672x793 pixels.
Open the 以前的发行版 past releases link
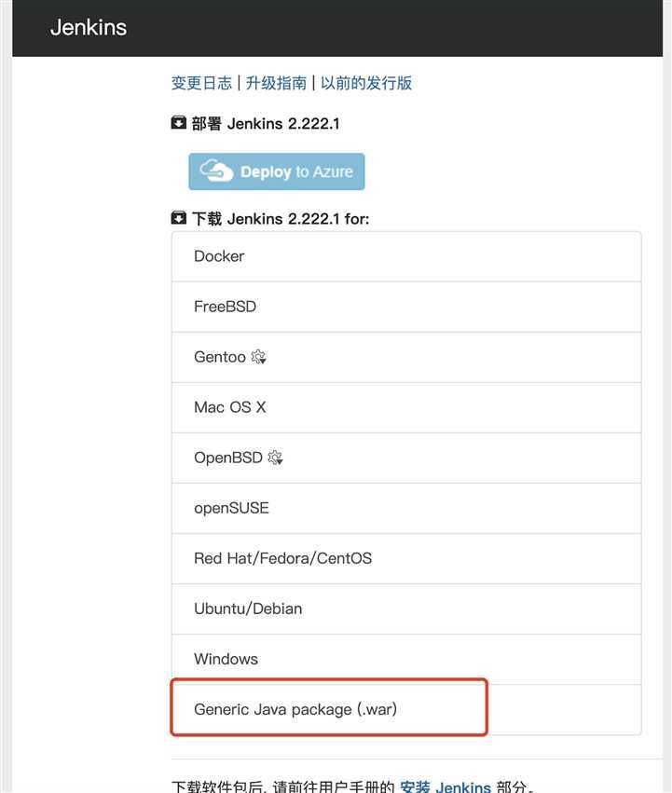[366, 83]
